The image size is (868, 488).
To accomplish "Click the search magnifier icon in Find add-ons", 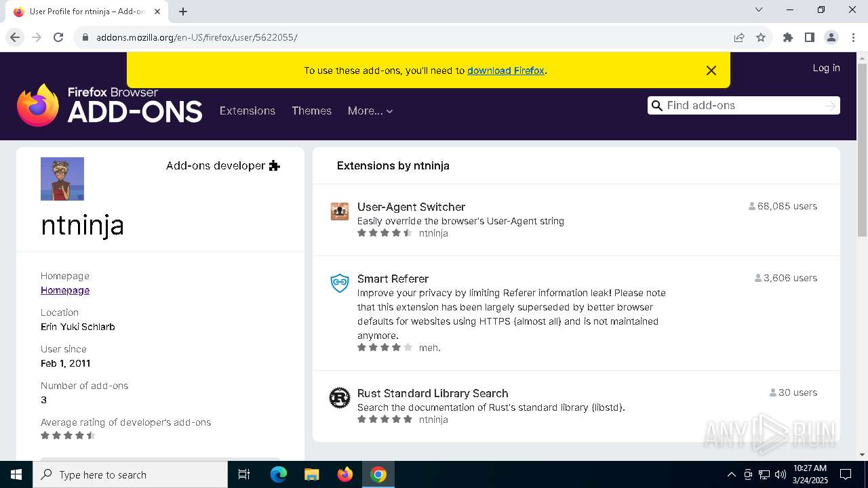I will [656, 106].
